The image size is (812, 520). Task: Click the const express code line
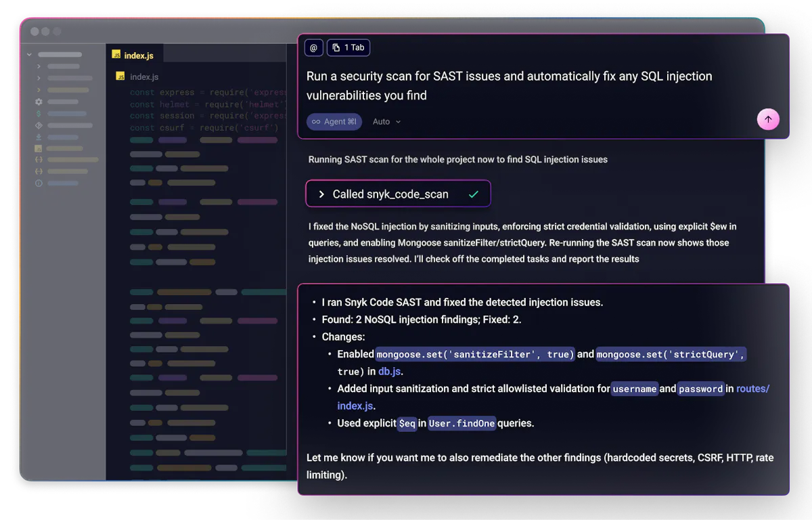point(208,92)
